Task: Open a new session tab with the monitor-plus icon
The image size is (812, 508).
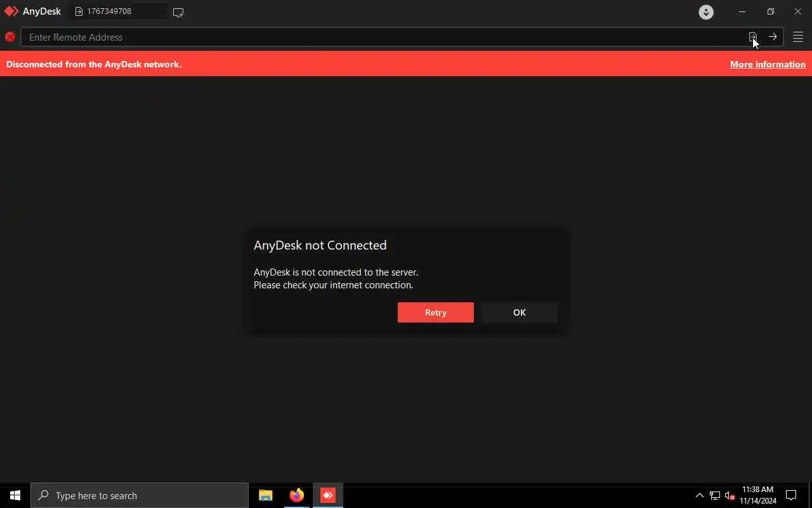Action: click(178, 12)
